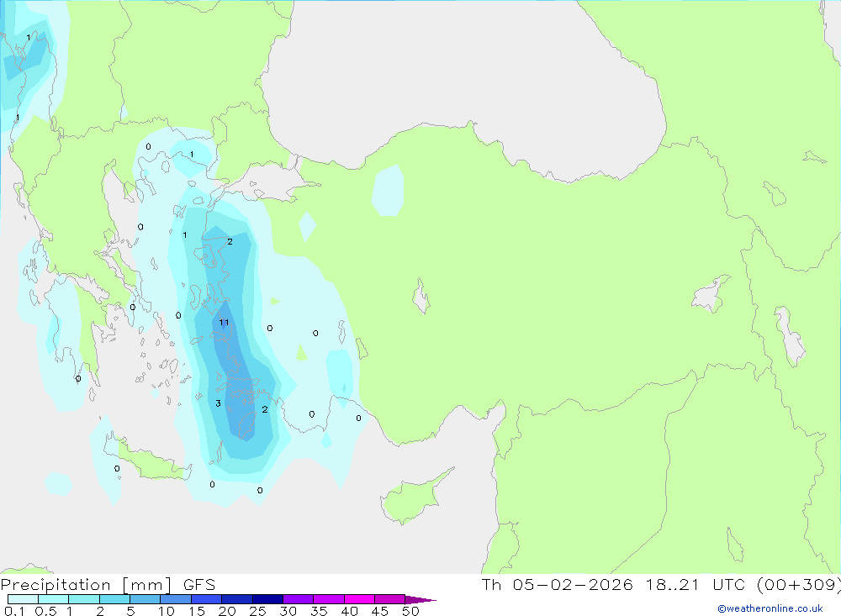Click the 1–2 mm legend swatch

84,599
